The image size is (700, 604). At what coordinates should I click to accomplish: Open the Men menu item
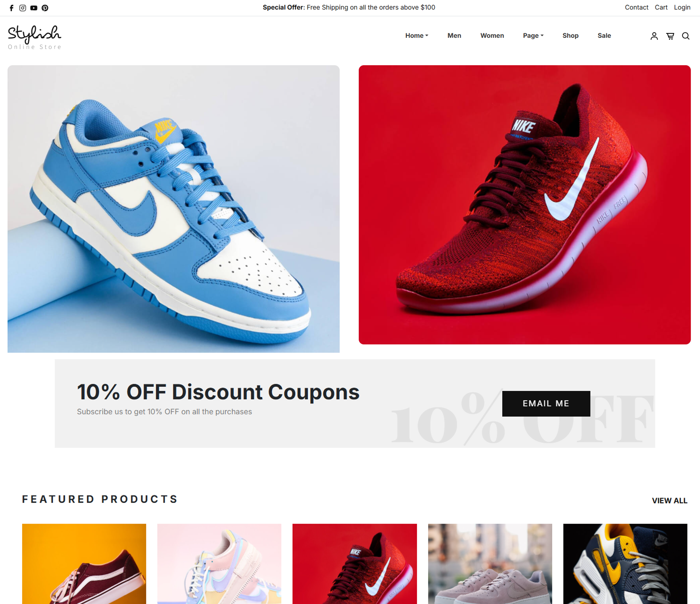[x=454, y=35]
